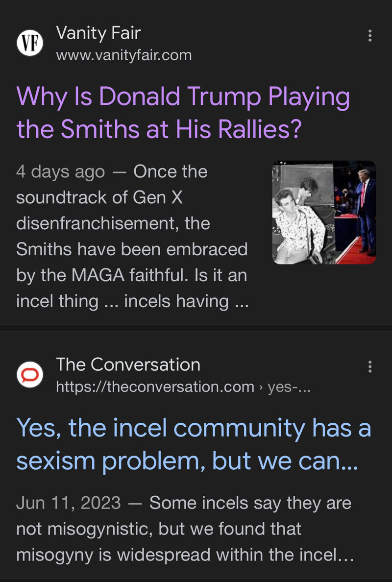392x582 pixels.
Task: Click The Conversation site name
Action: coord(128,364)
